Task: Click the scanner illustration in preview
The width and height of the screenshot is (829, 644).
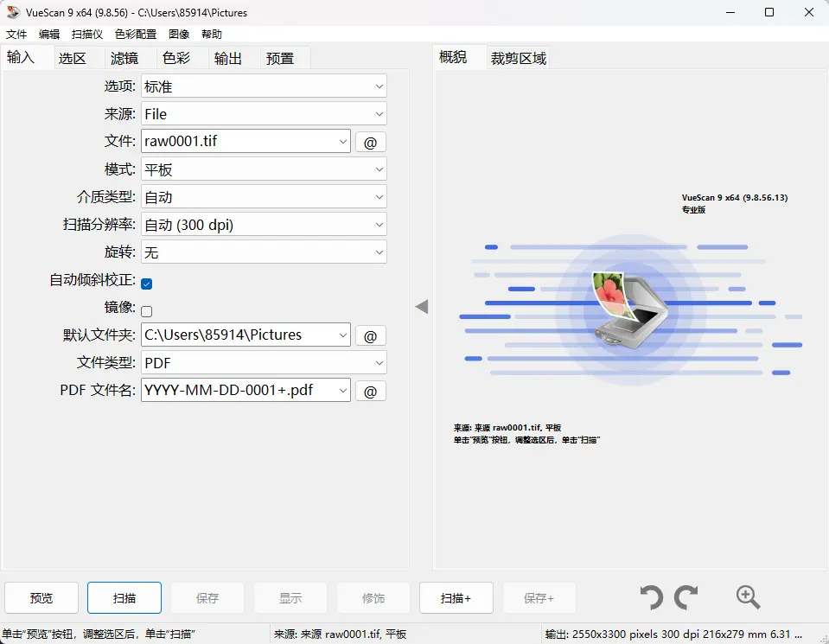Action: click(x=631, y=309)
